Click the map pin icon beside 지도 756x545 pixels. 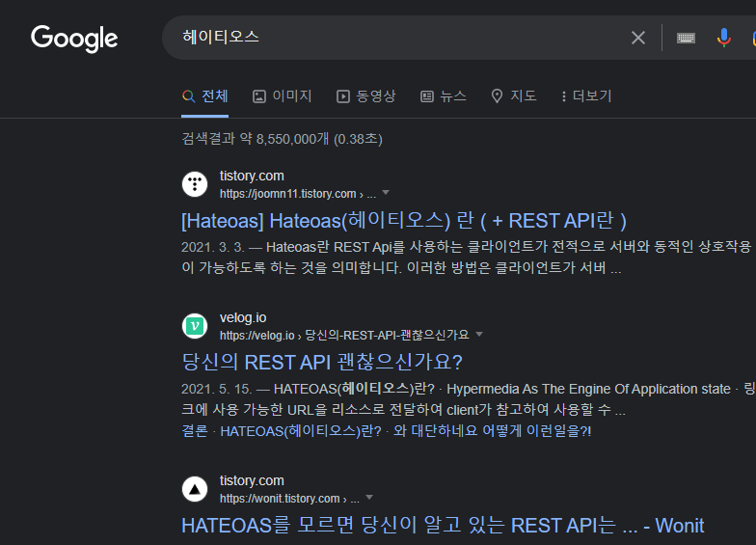tap(497, 96)
